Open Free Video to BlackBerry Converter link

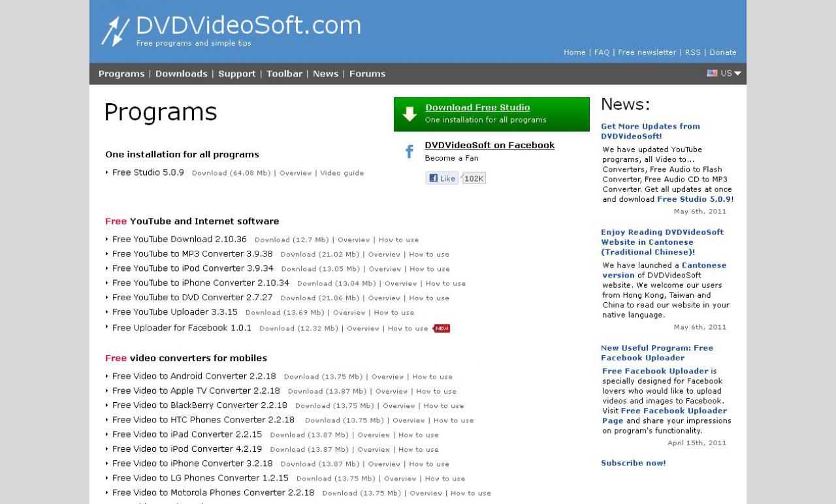point(200,405)
